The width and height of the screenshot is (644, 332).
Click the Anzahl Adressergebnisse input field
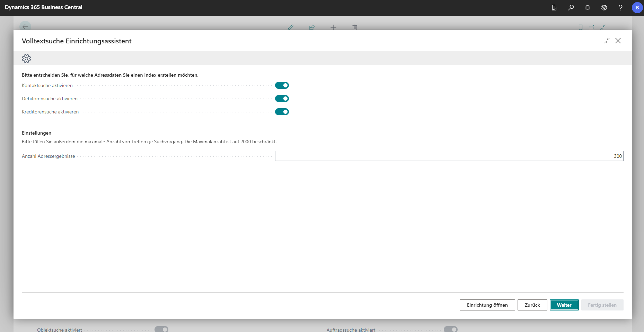tap(449, 156)
